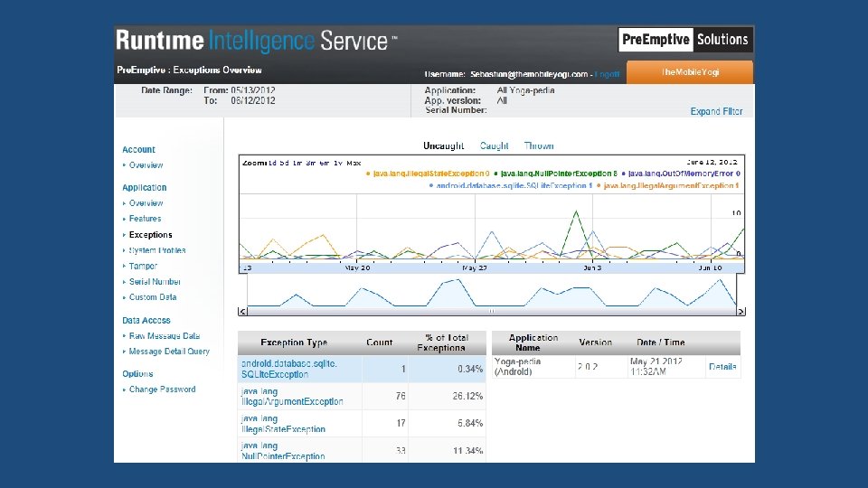The width and height of the screenshot is (868, 488).
Task: Set chart zoom to 1m
Action: (x=297, y=164)
